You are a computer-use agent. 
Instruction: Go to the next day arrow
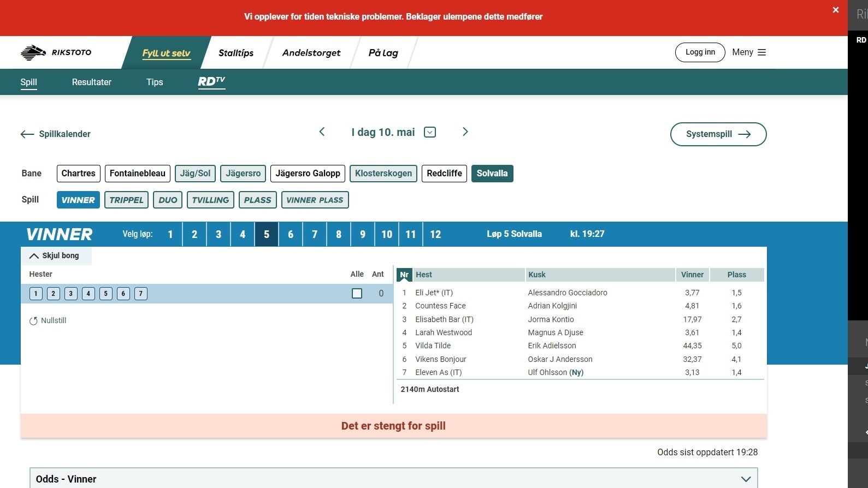click(x=465, y=132)
